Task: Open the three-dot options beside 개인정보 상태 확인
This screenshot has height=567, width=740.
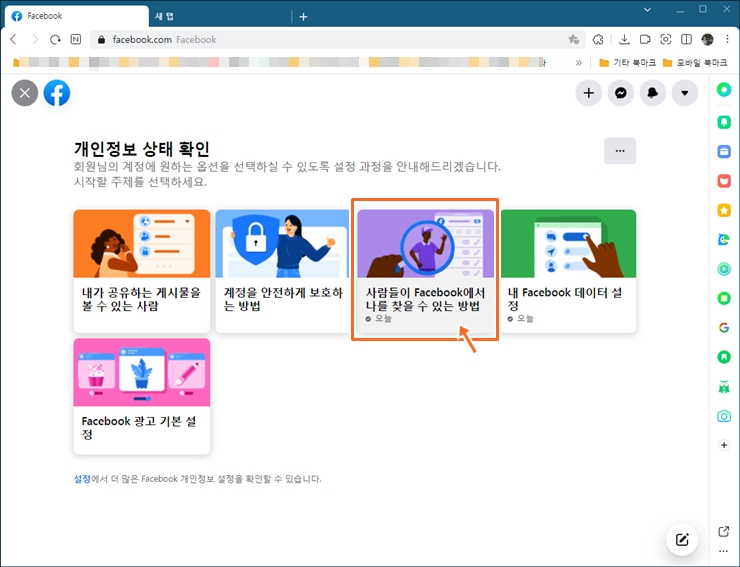Action: (x=620, y=151)
